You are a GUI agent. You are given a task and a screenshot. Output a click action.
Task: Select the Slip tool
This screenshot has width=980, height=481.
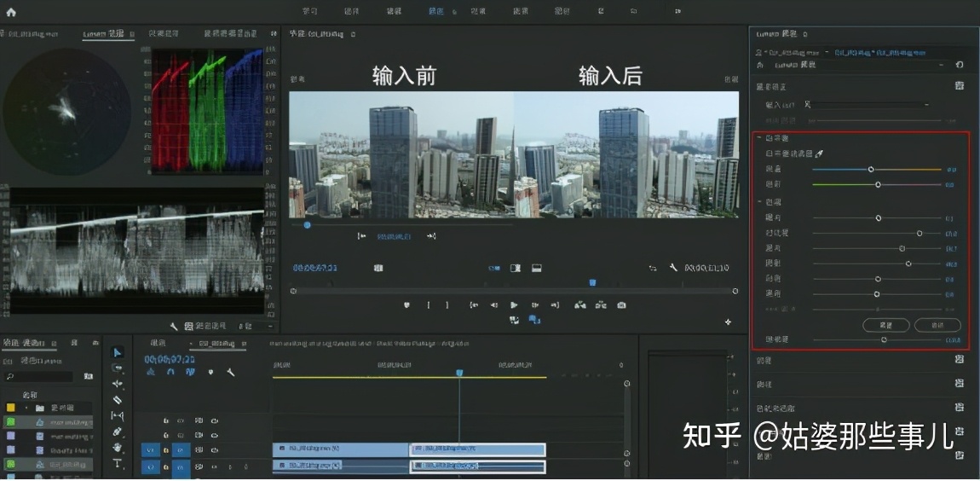[118, 416]
